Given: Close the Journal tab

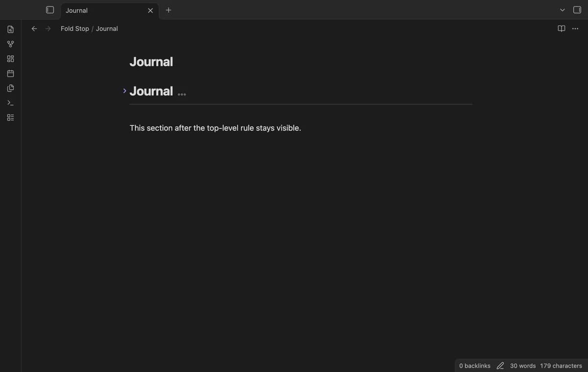Looking at the screenshot, I should [150, 10].
